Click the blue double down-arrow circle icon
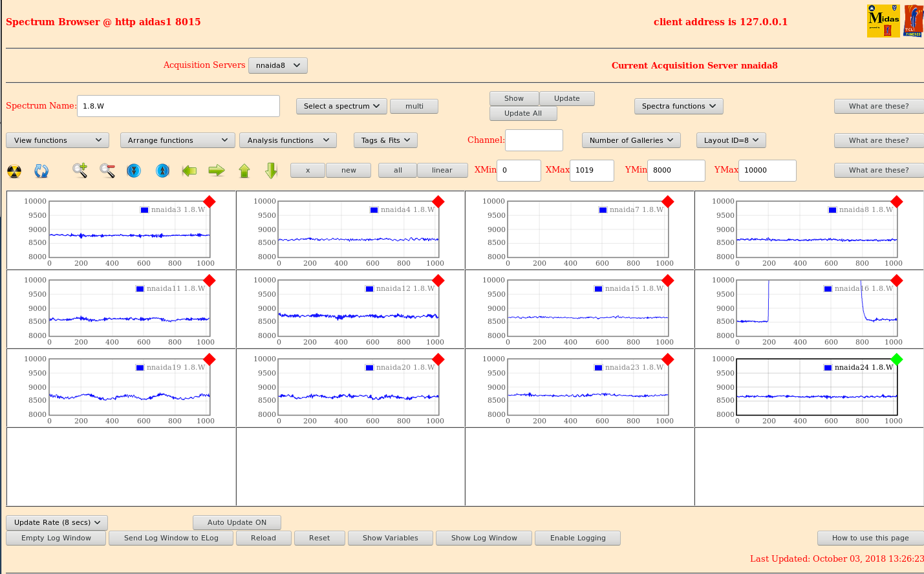Image resolution: width=924 pixels, height=574 pixels. (x=134, y=171)
